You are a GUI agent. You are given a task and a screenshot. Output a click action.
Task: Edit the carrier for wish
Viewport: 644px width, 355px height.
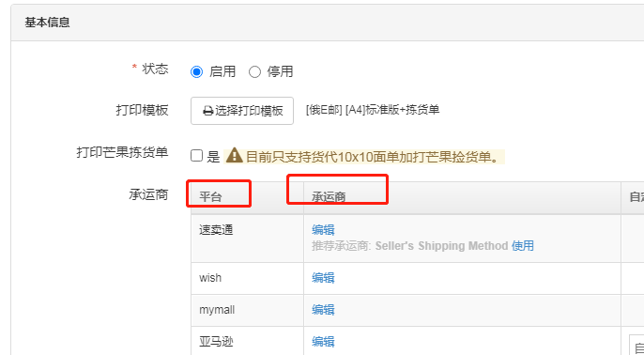(323, 278)
